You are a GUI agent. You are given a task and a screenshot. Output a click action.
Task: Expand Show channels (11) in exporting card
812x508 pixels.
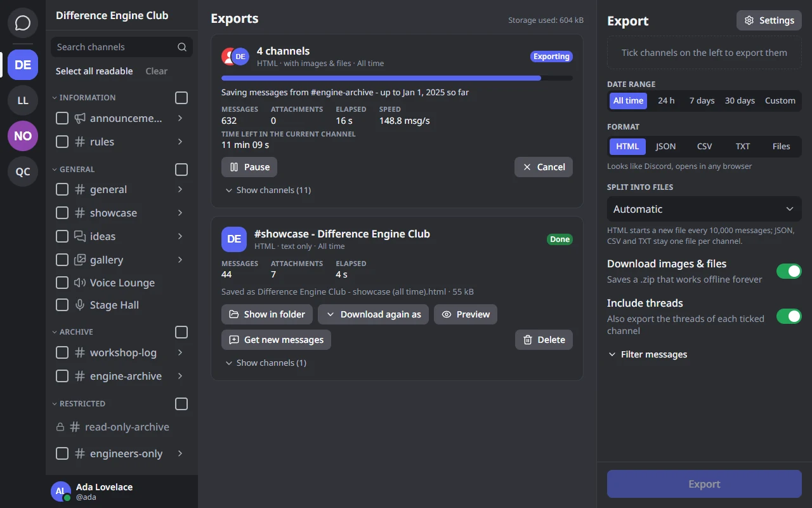point(268,190)
